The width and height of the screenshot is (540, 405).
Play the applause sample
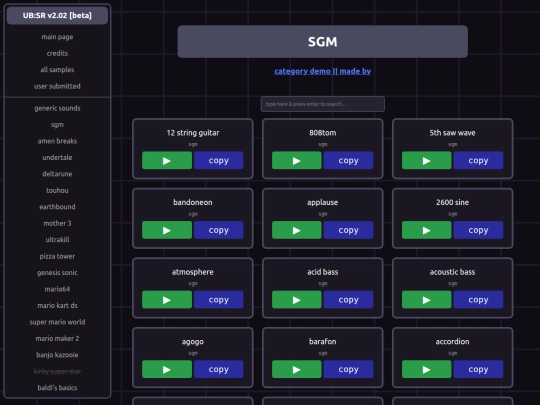(x=297, y=230)
